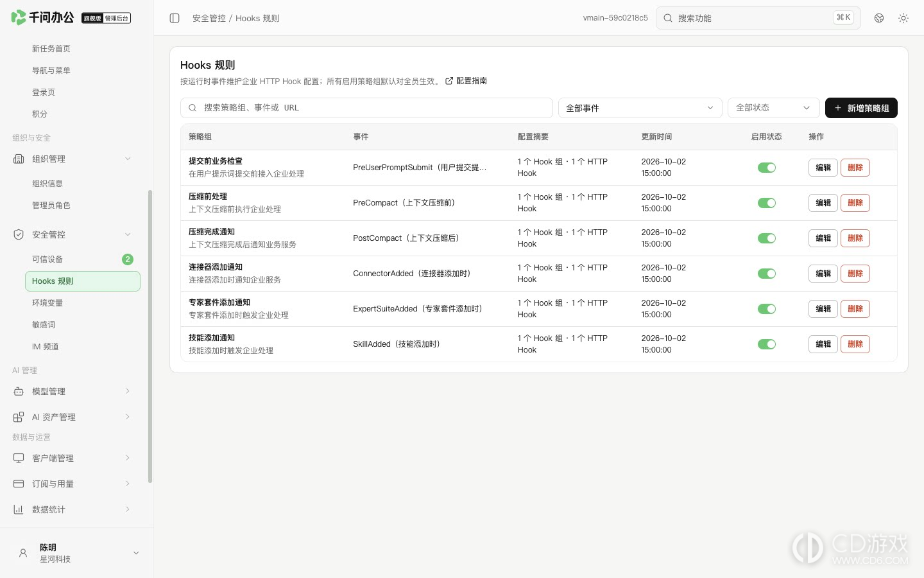The width and height of the screenshot is (924, 578).
Task: Click the user avatar icon for 陈明
Action: (23, 553)
